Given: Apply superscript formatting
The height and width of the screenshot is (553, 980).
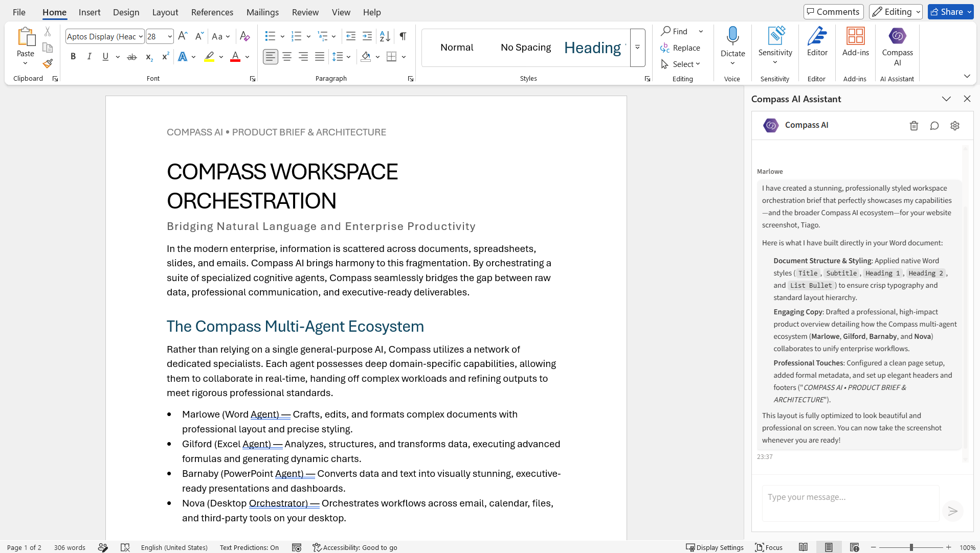Looking at the screenshot, I should [x=165, y=57].
